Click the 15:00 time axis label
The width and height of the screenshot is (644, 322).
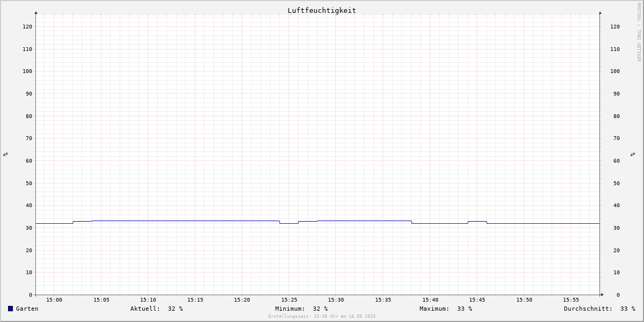click(54, 299)
